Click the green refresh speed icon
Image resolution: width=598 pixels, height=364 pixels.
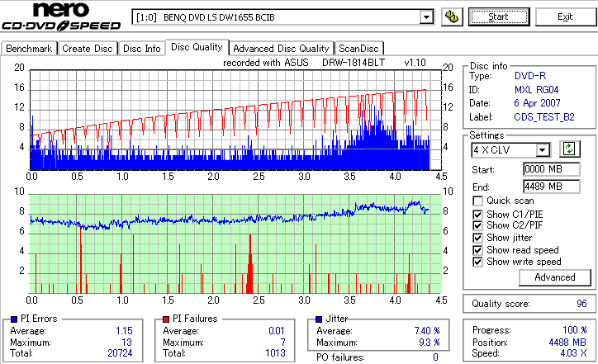pyautogui.click(x=569, y=149)
